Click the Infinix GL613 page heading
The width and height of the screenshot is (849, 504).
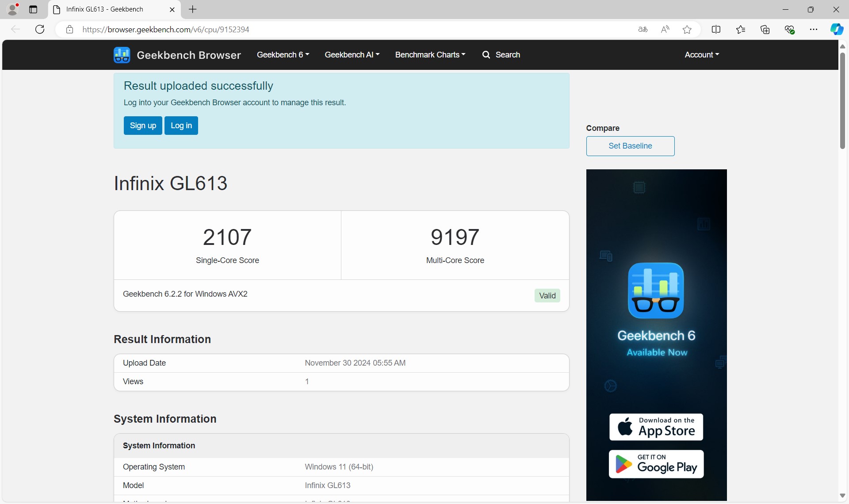[x=171, y=183]
